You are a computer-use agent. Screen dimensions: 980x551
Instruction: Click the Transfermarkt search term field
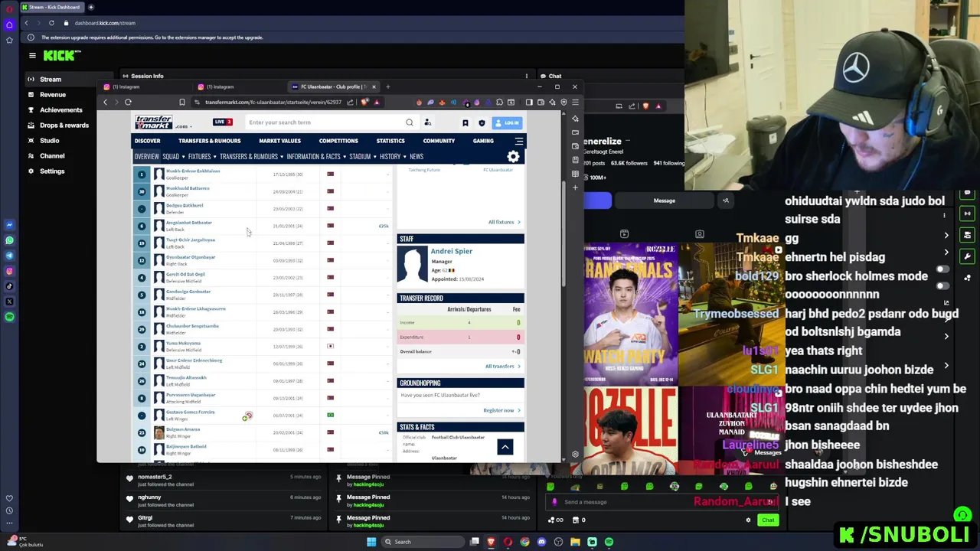tap(325, 122)
